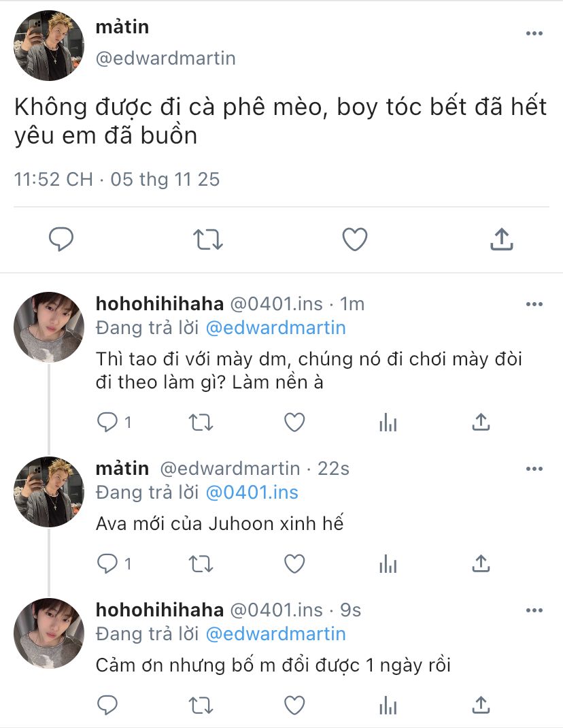563x728 pixels.
Task: Reply to the main tweet about cà phê mèo
Action: (61, 239)
